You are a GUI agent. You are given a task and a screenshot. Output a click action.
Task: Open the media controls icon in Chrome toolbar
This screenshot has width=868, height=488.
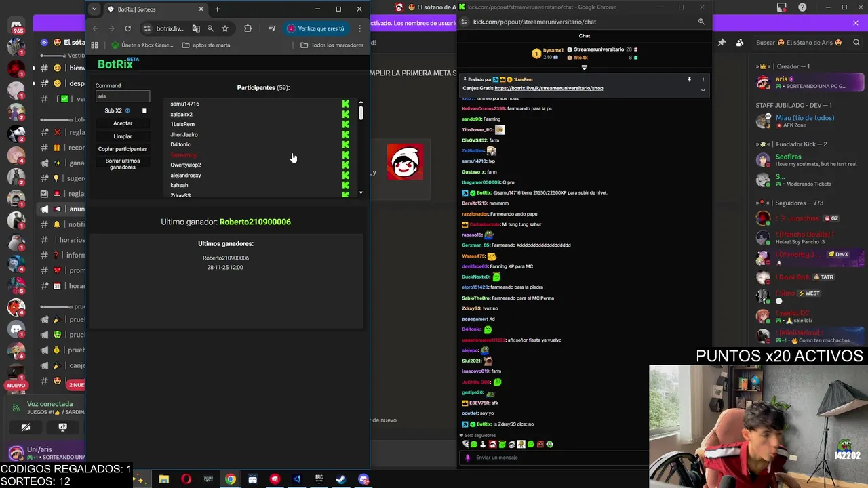pyautogui.click(x=272, y=28)
